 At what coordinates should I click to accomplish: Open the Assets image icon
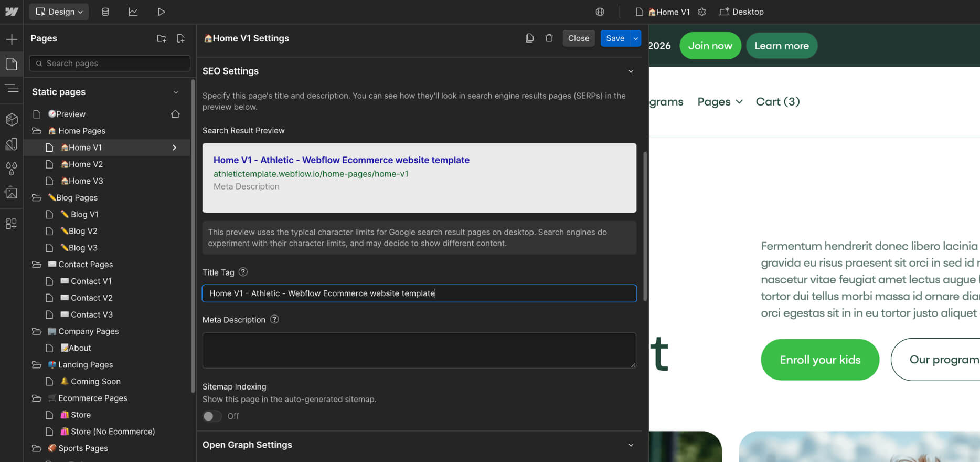coord(12,193)
